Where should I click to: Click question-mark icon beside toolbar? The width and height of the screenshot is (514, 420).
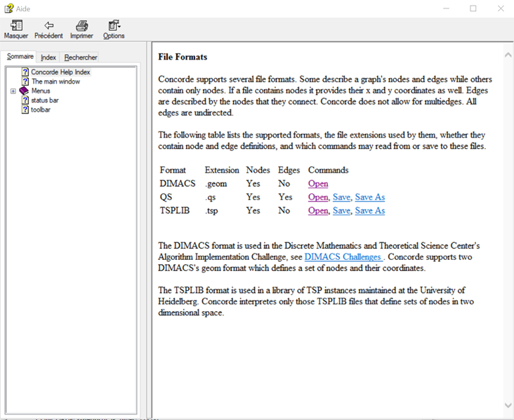point(25,110)
